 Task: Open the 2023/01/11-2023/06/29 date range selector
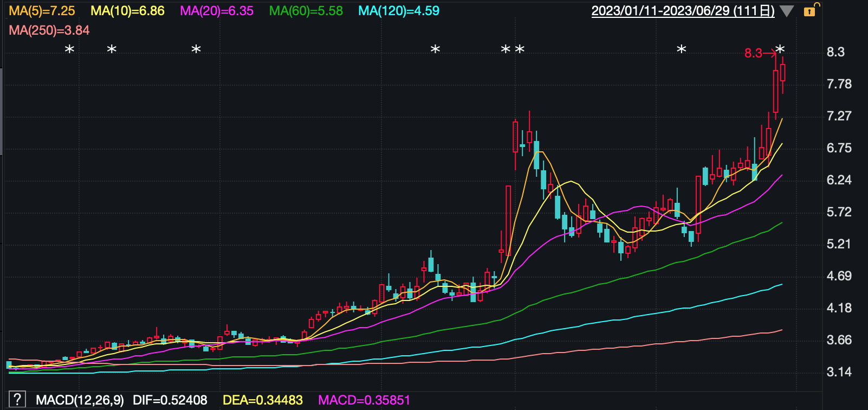point(683,11)
